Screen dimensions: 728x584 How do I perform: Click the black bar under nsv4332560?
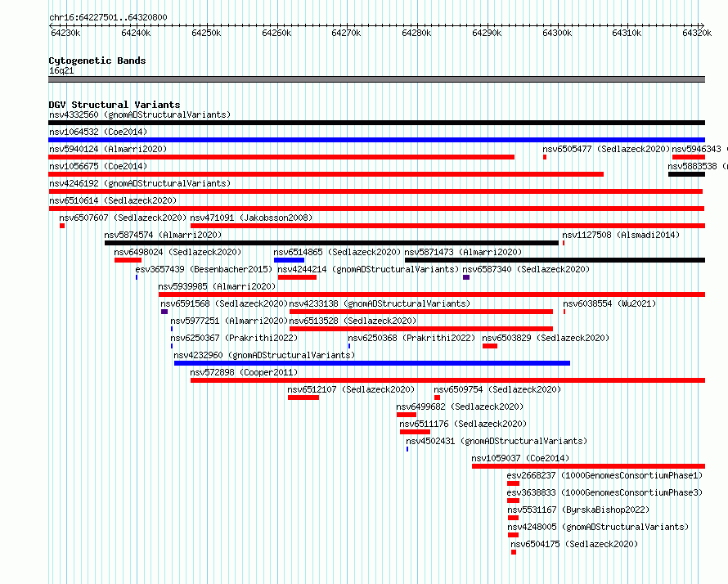point(376,123)
